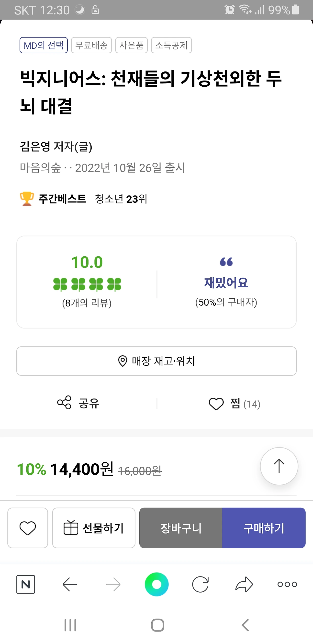Open the three-dot more menu
Viewport: 313px width, 644px height.
coord(287,584)
